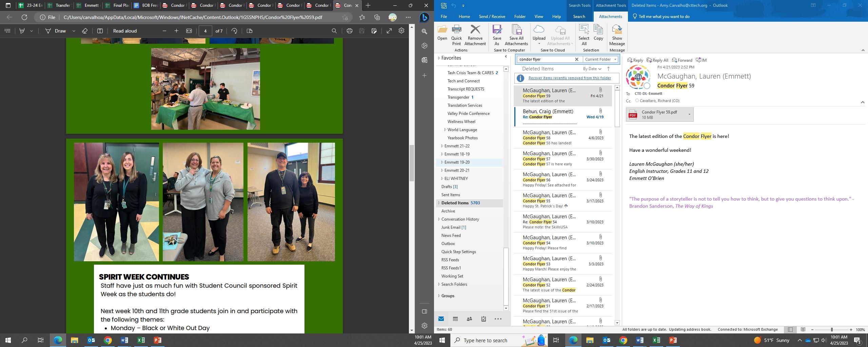
Task: Click the Edge Collections icon
Action: [x=377, y=17]
